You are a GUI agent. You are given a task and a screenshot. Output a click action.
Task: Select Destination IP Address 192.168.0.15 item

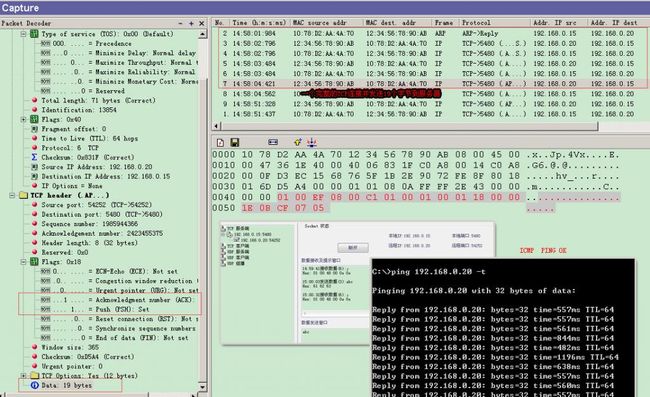(106, 177)
